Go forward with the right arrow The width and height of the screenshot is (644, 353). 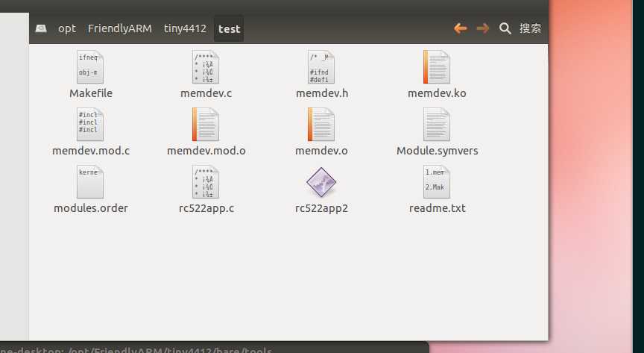[x=482, y=28]
